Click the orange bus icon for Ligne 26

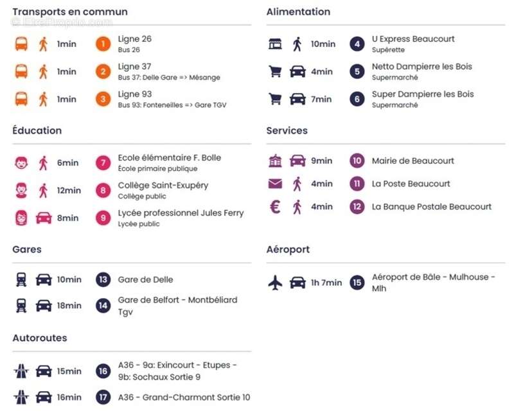coord(21,44)
